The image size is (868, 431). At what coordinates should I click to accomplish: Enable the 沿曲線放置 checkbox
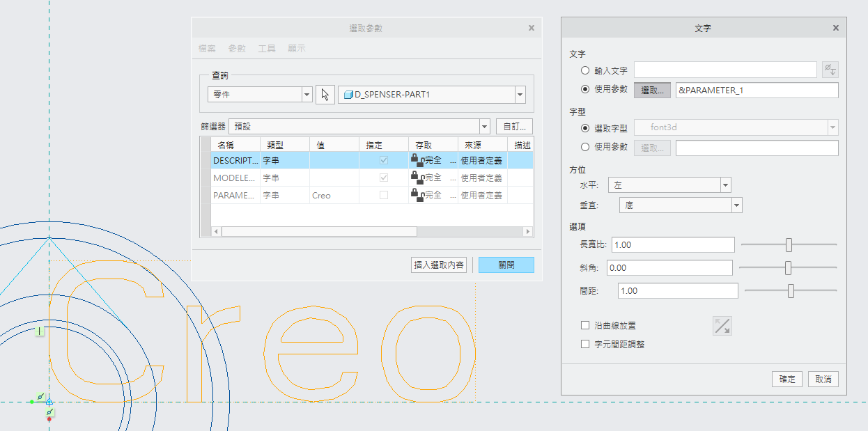(585, 325)
